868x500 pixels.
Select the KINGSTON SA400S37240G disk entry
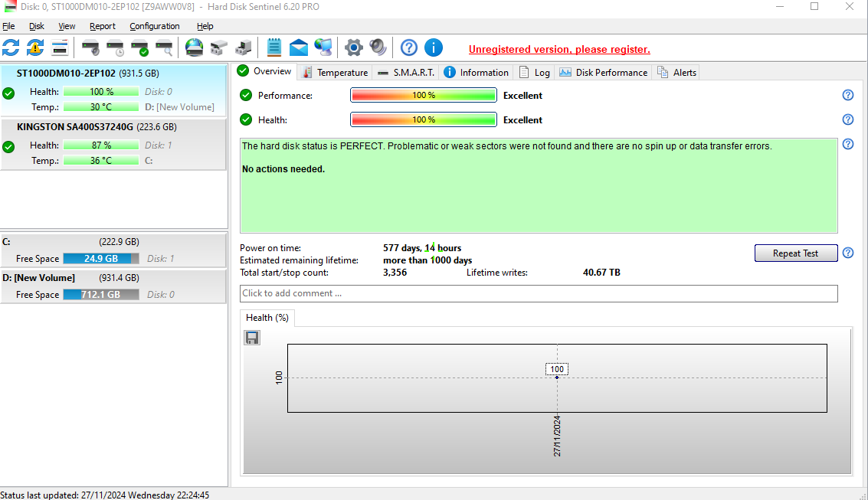tap(113, 144)
